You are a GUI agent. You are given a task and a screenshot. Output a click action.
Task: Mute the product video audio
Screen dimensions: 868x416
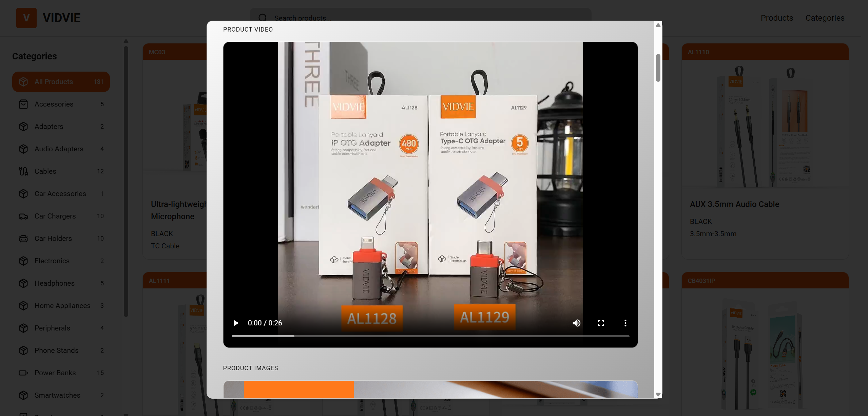click(577, 323)
